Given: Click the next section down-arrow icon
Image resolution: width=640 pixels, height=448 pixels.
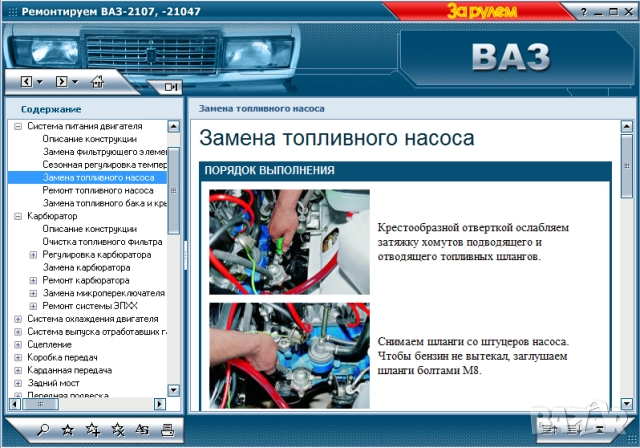Looking at the screenshot, I should [575, 429].
